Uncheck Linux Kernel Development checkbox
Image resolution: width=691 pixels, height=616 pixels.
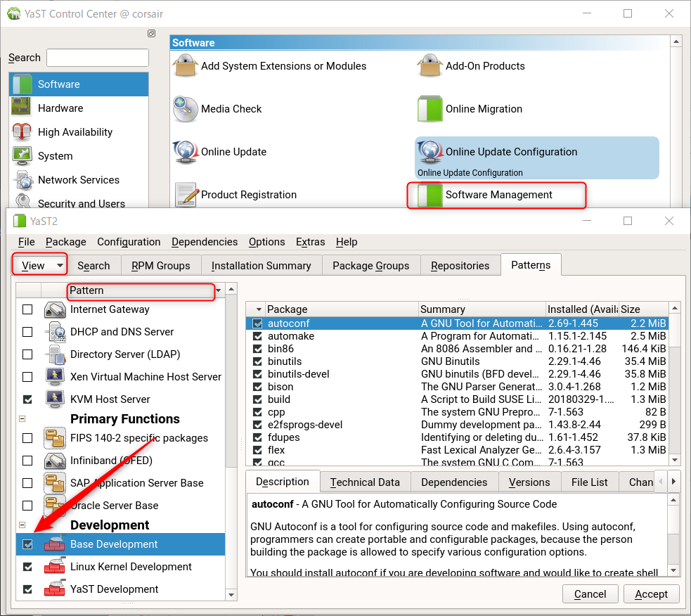point(27,567)
